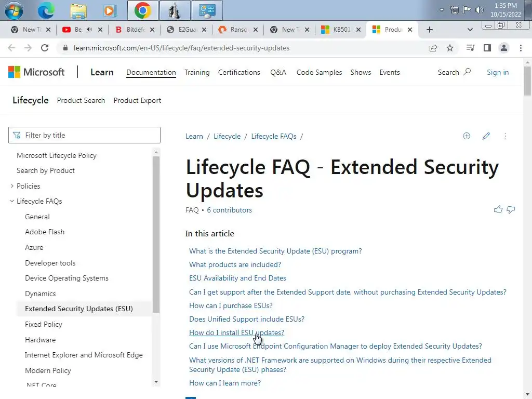Select Fixed Policy in the sidebar
Screen dimensions: 532x399
44,324
